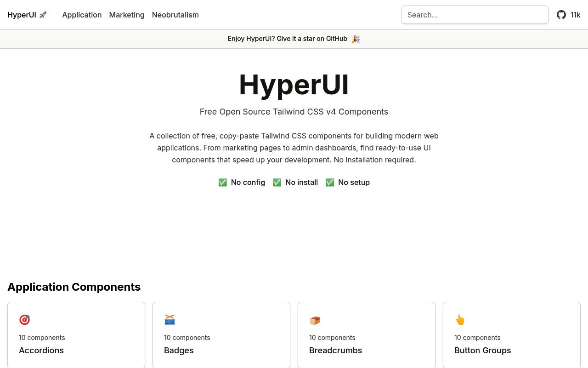Click the checkmark next to No setup
Image resolution: width=588 pixels, height=368 pixels.
coord(329,182)
